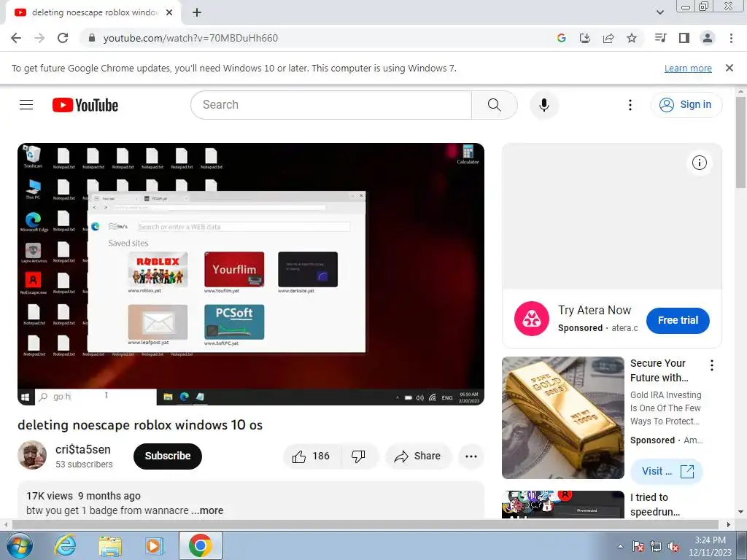
Task: Open the Action Center flag icon
Action: [638, 546]
